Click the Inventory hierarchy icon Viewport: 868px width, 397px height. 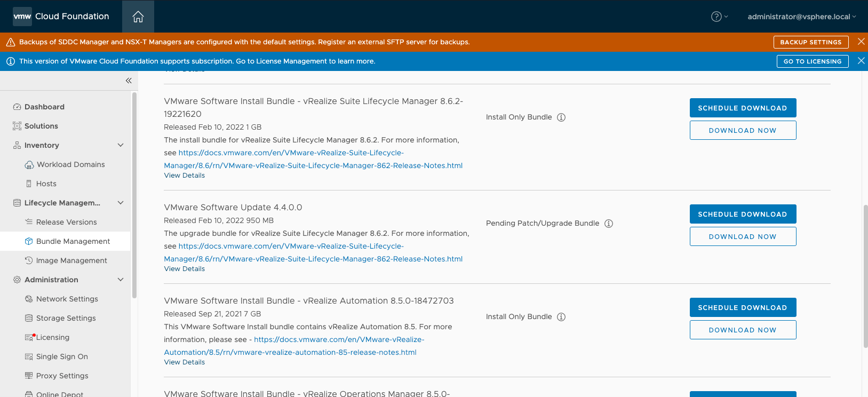coord(17,145)
